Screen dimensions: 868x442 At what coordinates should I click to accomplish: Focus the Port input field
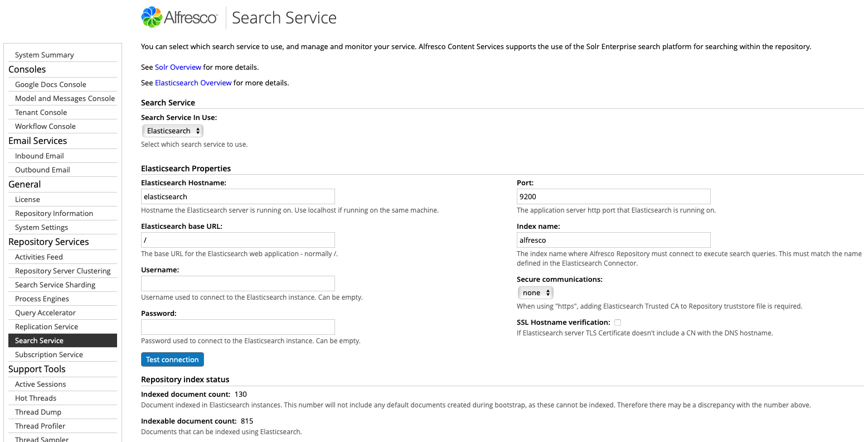click(613, 196)
